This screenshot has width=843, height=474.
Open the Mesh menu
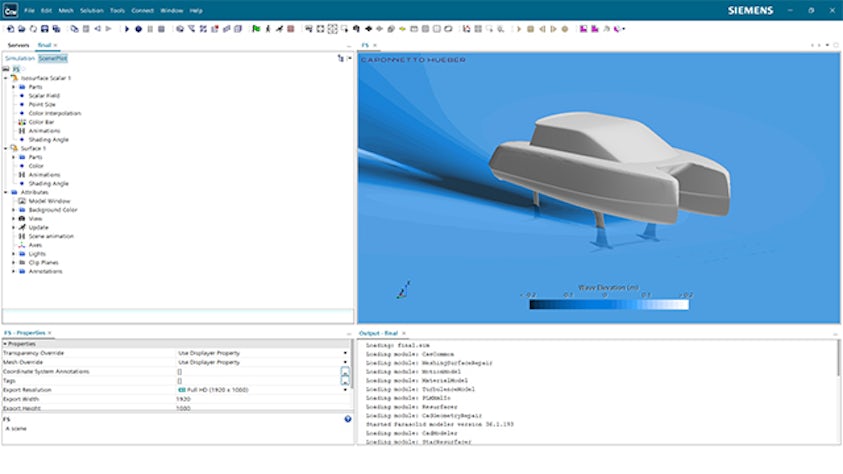click(66, 11)
